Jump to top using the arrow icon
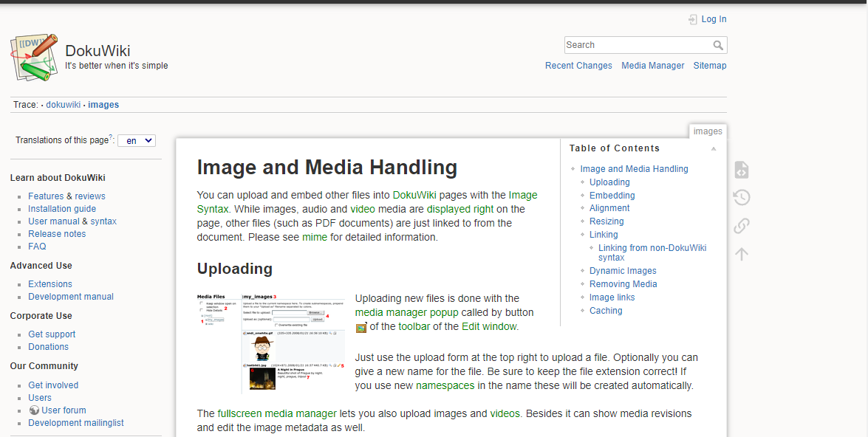Screen dimensions: 868x437 pyautogui.click(x=741, y=253)
